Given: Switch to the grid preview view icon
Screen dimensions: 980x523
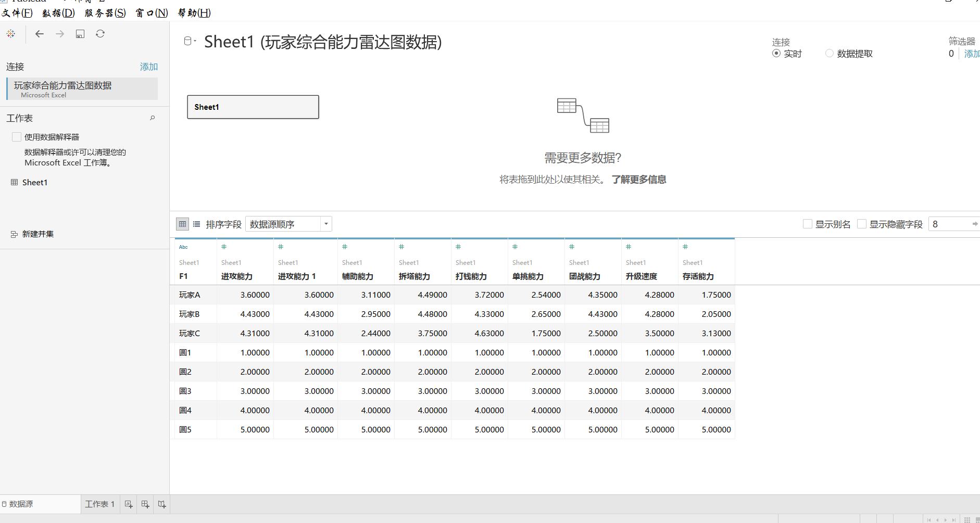Looking at the screenshot, I should pyautogui.click(x=182, y=224).
